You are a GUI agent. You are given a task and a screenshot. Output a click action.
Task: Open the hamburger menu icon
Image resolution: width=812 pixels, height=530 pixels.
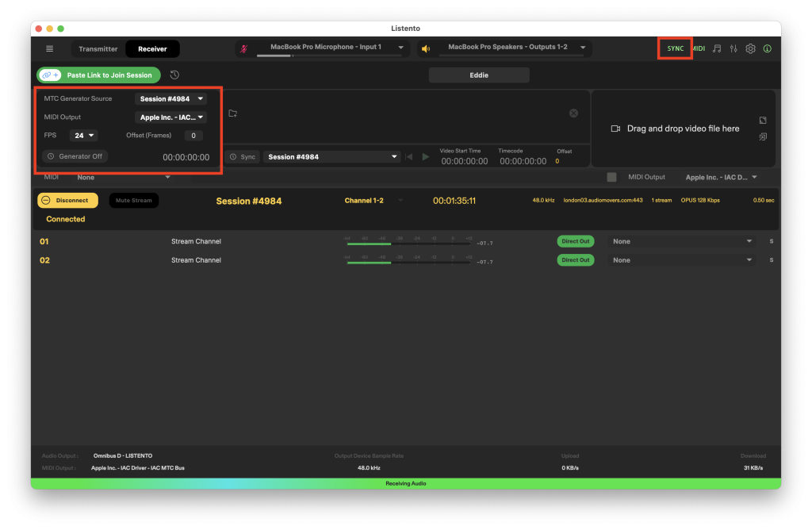click(x=50, y=48)
